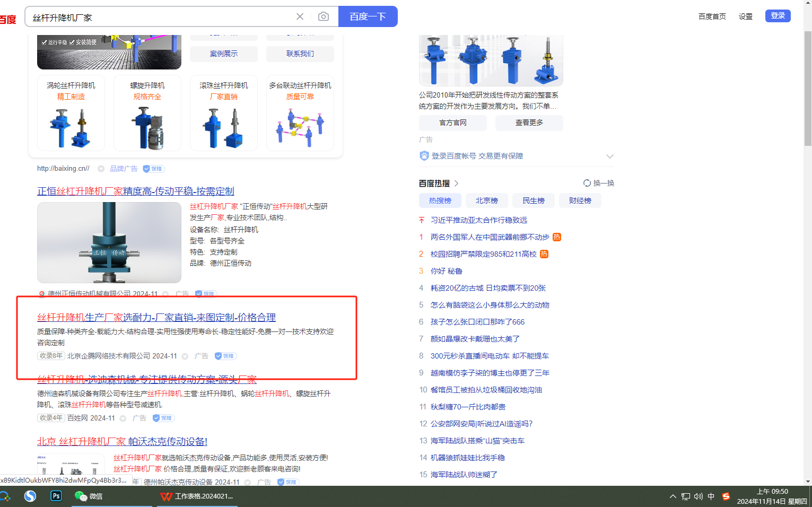Show hidden tray icons with the up chevron
Image resolution: width=812 pixels, height=507 pixels.
point(673,496)
